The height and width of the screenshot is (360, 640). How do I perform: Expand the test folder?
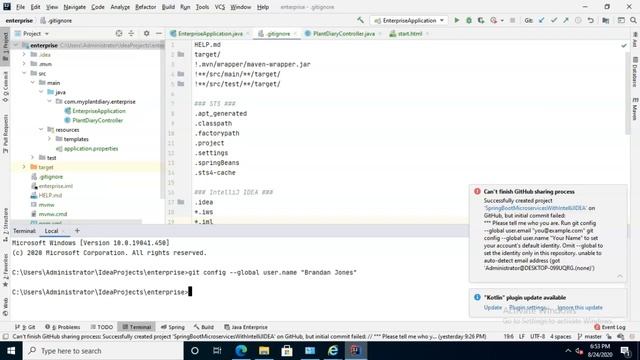[x=33, y=158]
